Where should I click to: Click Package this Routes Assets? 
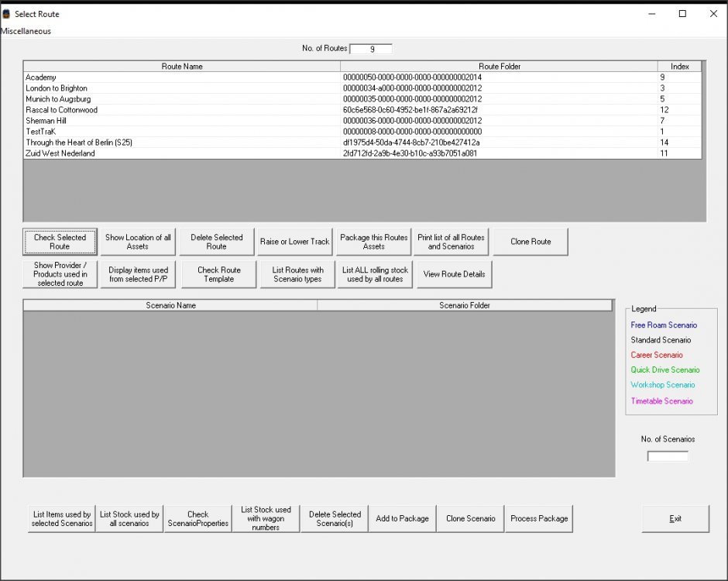(374, 242)
